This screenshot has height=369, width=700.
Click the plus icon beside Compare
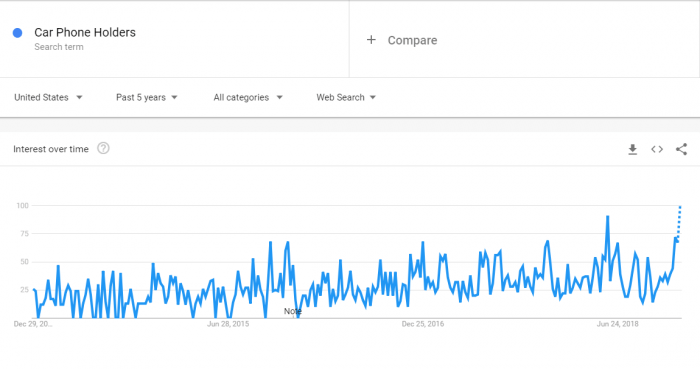(x=371, y=40)
